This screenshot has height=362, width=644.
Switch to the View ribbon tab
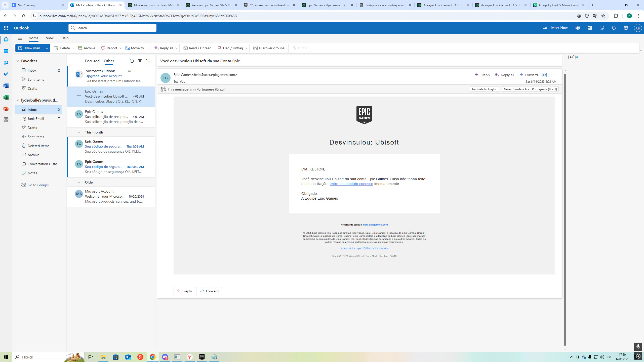point(50,38)
